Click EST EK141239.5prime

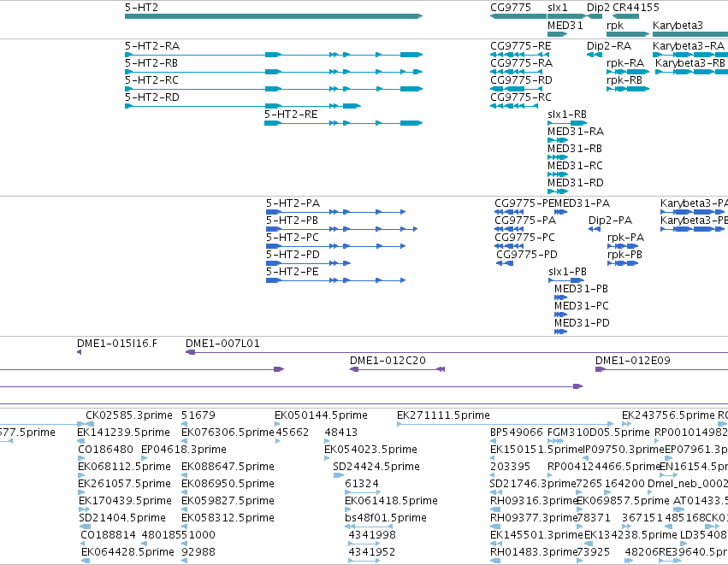[80, 441]
